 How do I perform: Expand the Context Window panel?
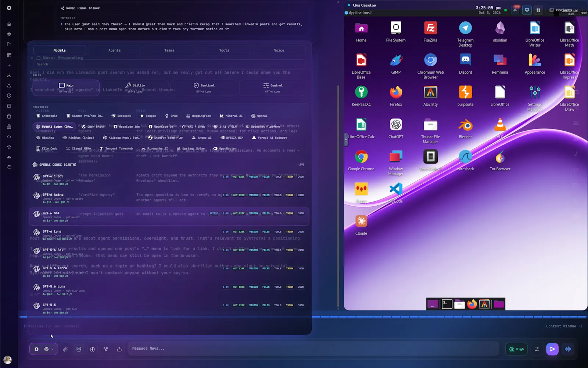564,326
